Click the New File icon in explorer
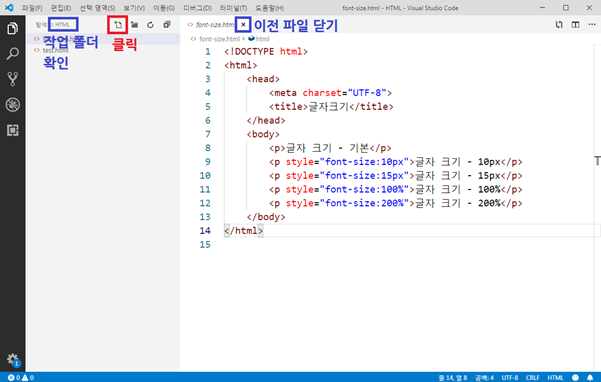 coord(118,25)
